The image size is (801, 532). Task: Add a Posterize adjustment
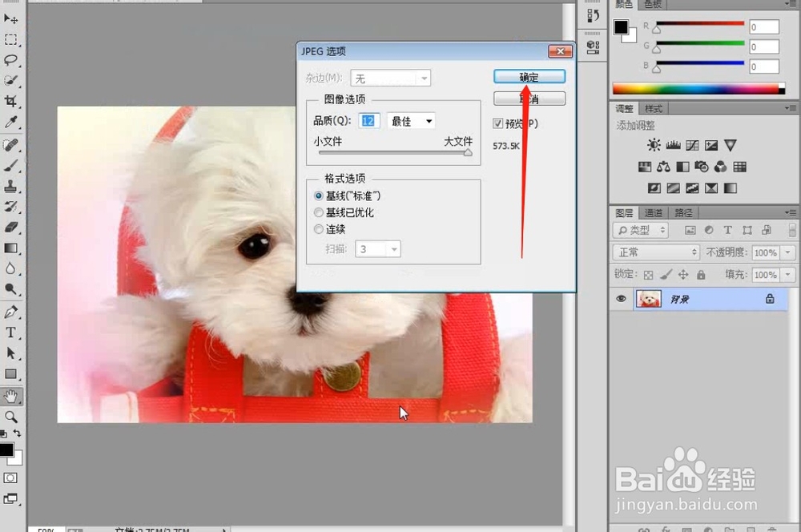[674, 188]
